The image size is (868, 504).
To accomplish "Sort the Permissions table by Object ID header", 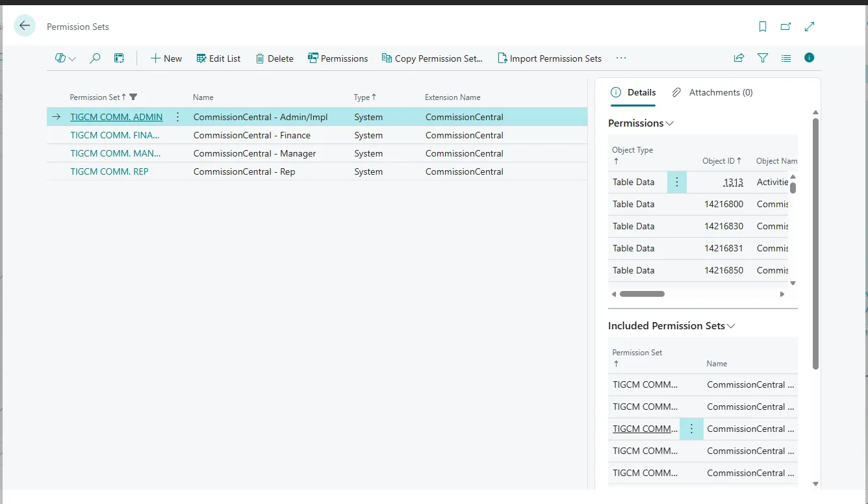I will click(x=722, y=161).
